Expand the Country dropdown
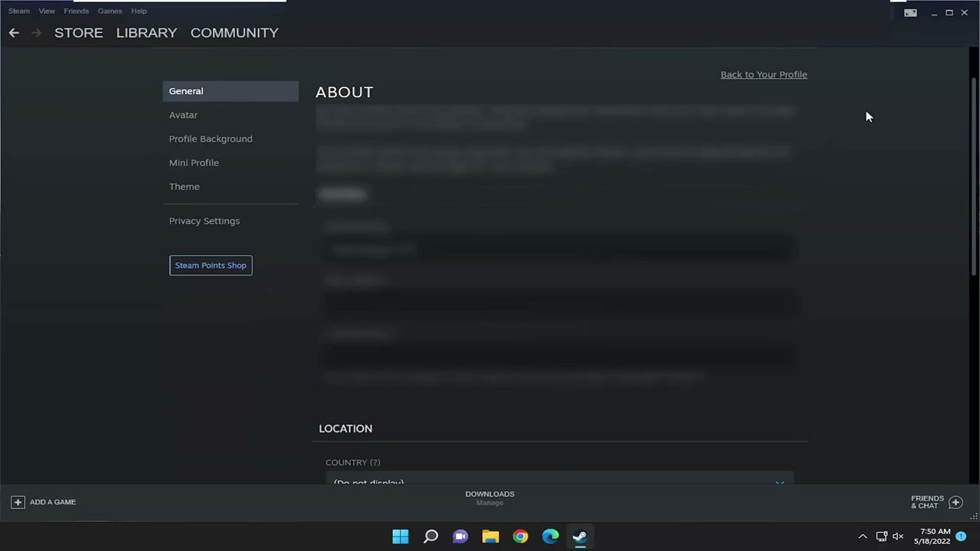The image size is (980, 551). [560, 479]
